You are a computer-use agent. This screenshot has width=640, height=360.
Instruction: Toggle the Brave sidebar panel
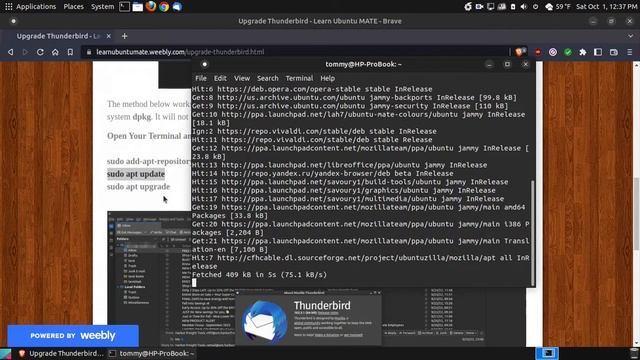point(598,52)
